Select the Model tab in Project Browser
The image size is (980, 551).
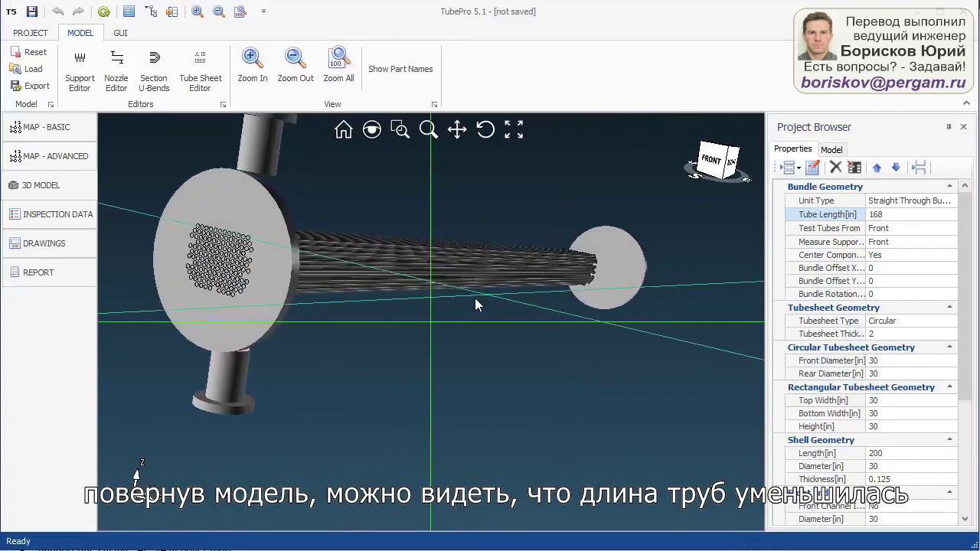831,150
